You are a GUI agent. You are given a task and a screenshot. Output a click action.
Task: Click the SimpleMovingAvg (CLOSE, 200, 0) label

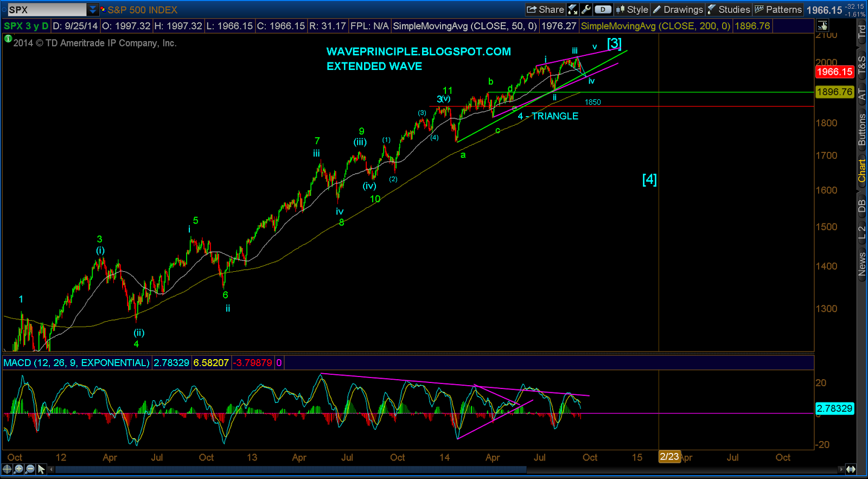pos(655,26)
